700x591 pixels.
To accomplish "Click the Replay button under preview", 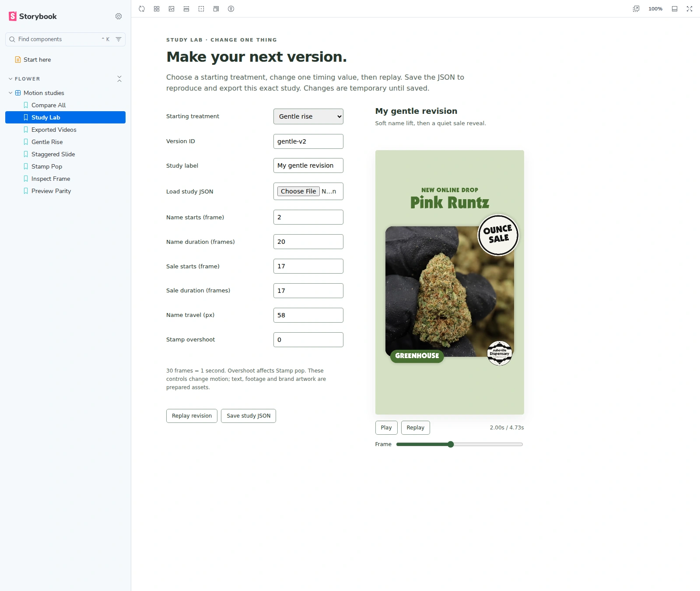I will pos(416,428).
